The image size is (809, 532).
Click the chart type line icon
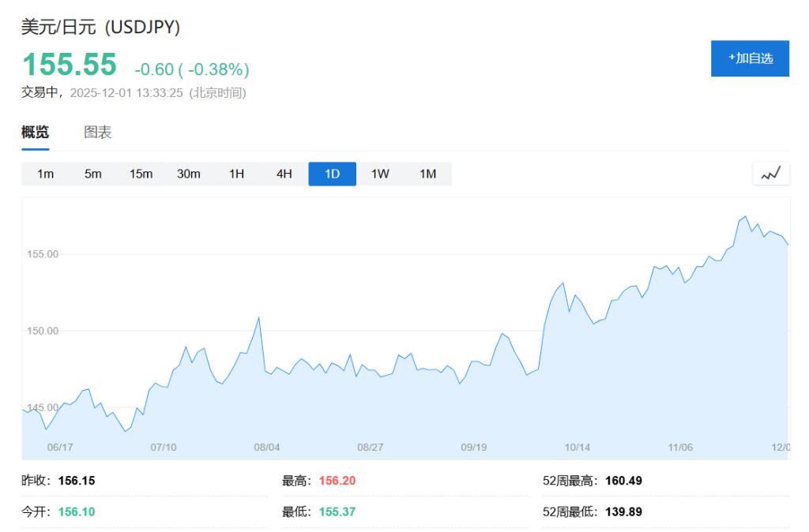point(770,174)
